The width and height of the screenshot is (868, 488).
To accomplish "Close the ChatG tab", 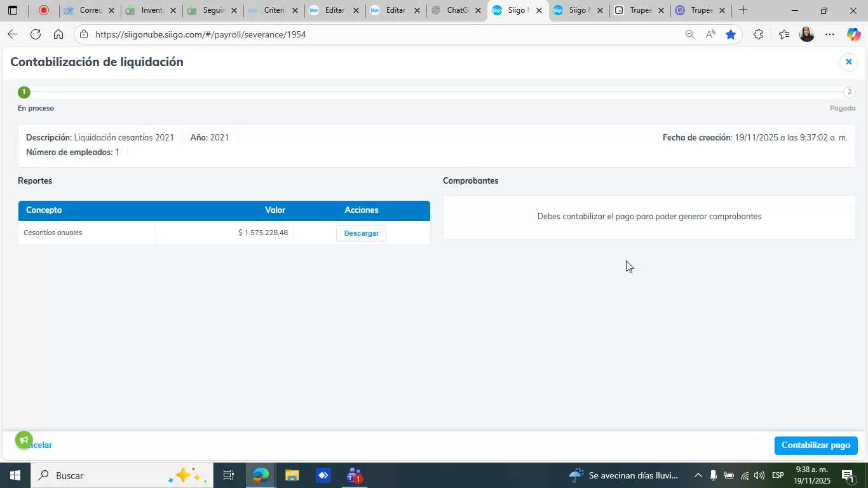I will coord(478,11).
